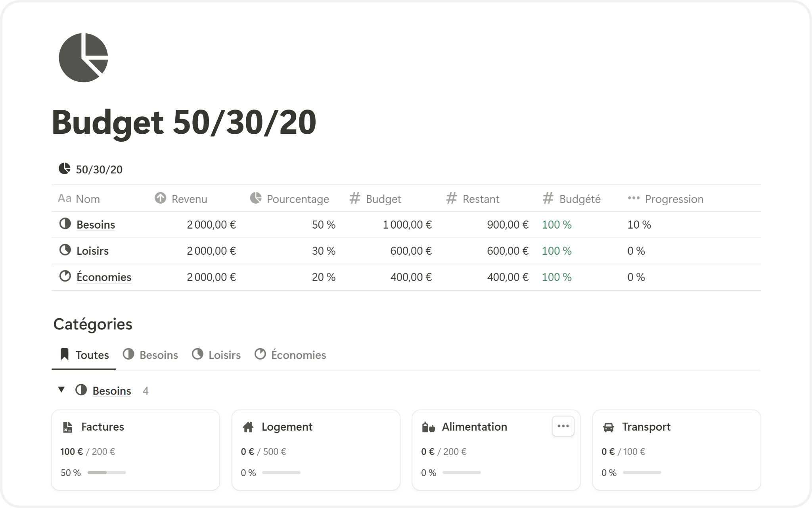Switch to the Économies categories tab
Image resolution: width=812 pixels, height=508 pixels.
[x=290, y=355]
